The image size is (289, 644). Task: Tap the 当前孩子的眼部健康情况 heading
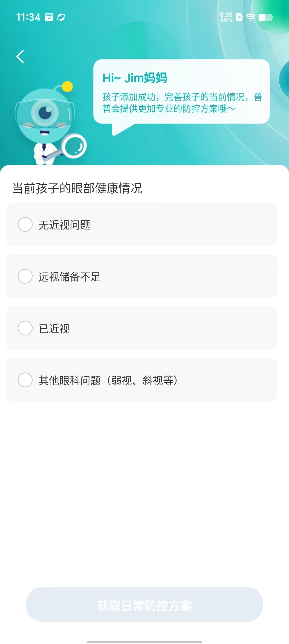point(77,188)
